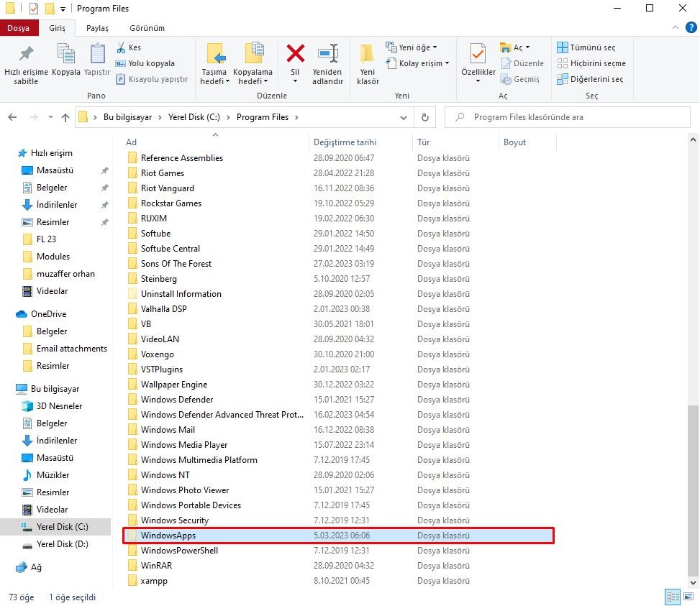Create folder with Yeni klasör
The width and height of the screenshot is (700, 606).
(368, 63)
